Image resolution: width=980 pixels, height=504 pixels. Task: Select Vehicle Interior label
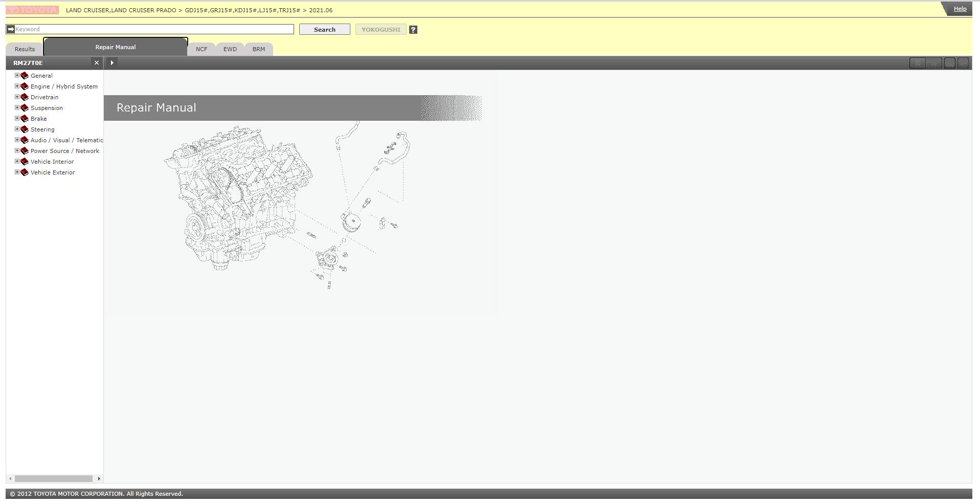(x=52, y=162)
